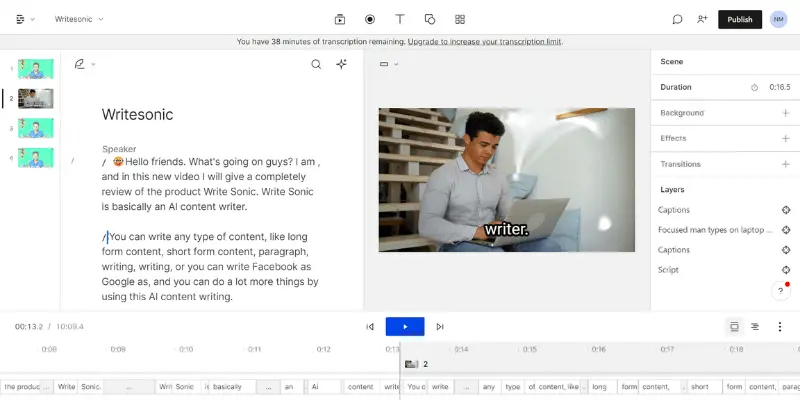800x400 pixels.
Task: Toggle the timeline storyboard view icon
Action: pyautogui.click(x=734, y=327)
